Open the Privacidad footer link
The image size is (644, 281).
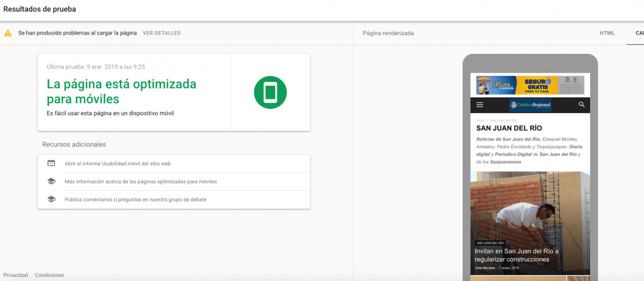[16, 275]
